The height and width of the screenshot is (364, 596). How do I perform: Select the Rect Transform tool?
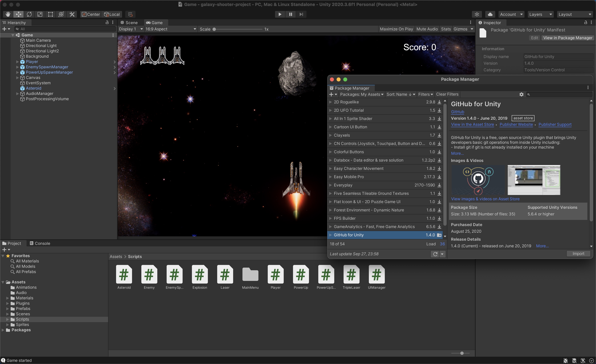pos(51,14)
